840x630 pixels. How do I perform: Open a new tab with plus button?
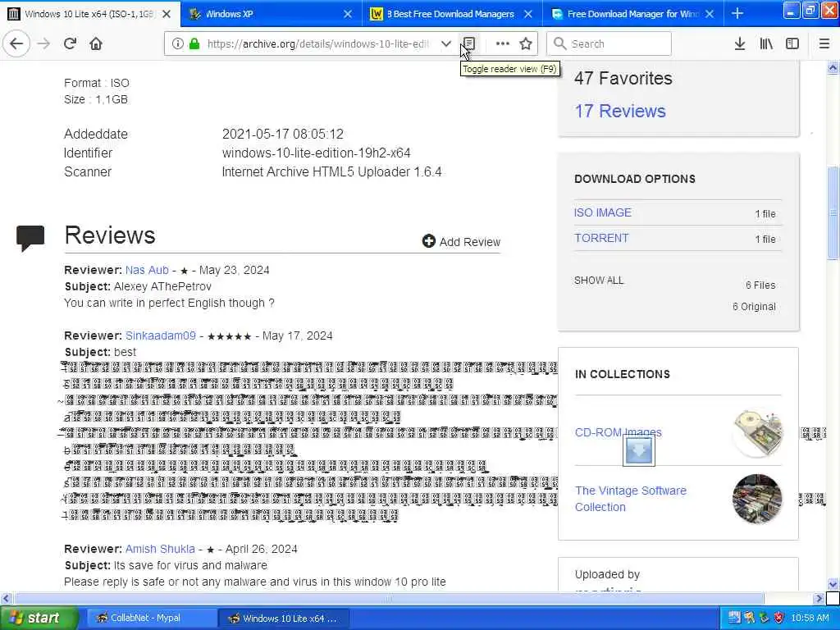pyautogui.click(x=737, y=13)
